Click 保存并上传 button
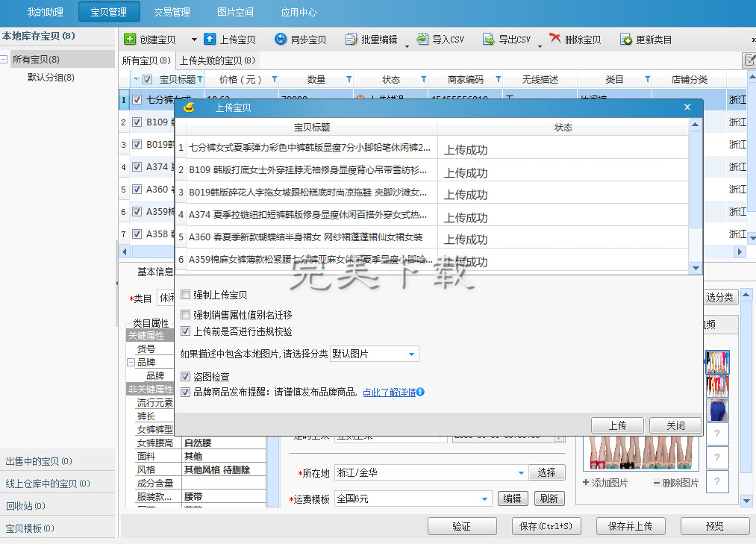756x544 pixels. (631, 526)
